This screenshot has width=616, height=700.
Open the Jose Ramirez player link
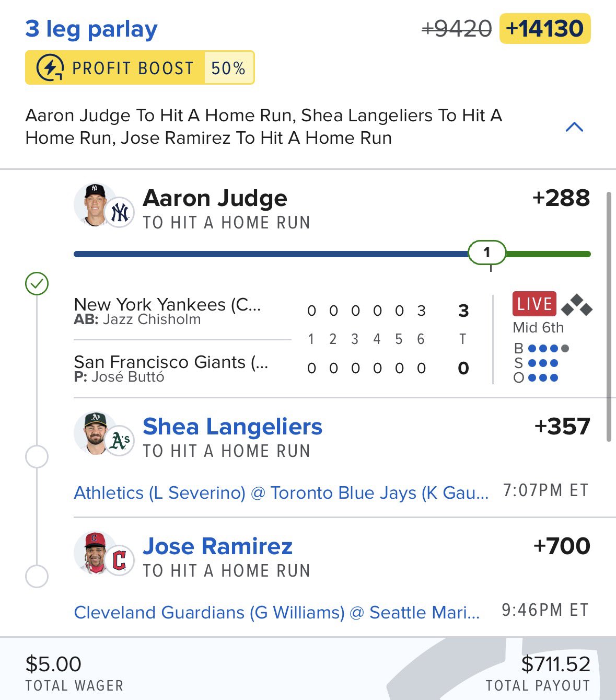(217, 546)
